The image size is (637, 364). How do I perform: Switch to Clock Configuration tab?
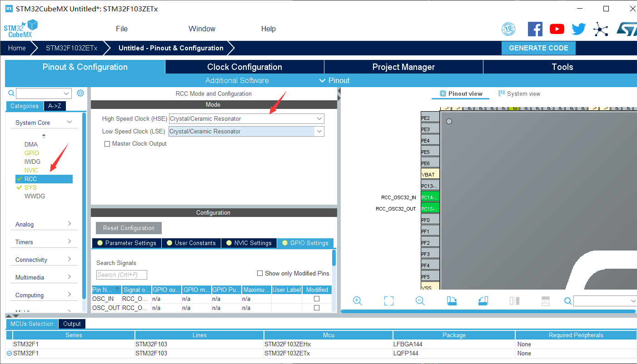[244, 67]
